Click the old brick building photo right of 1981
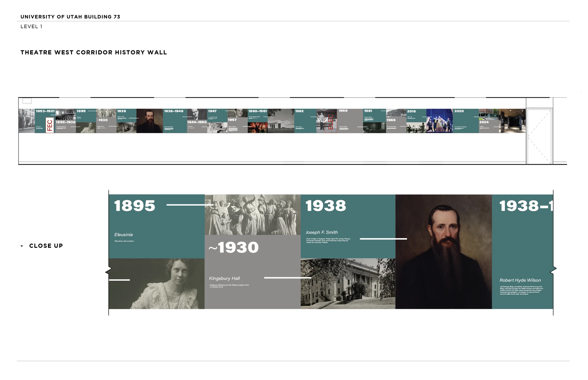 point(396,113)
